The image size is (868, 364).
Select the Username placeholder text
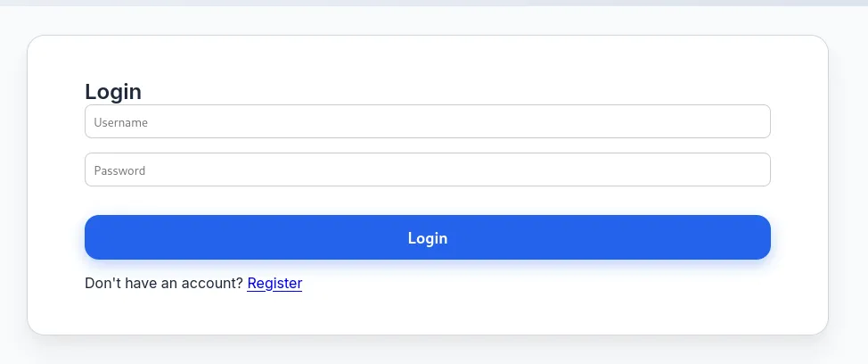[121, 122]
